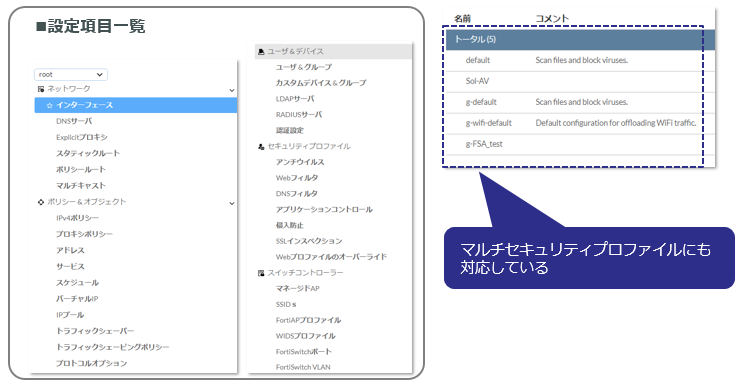Open the root VDOM dropdown

71,75
